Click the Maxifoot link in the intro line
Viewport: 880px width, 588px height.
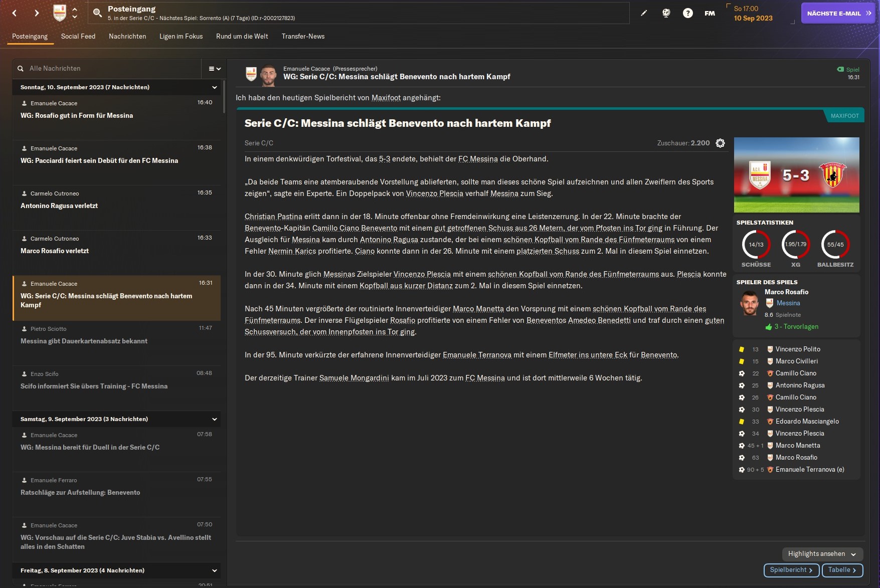(x=386, y=98)
